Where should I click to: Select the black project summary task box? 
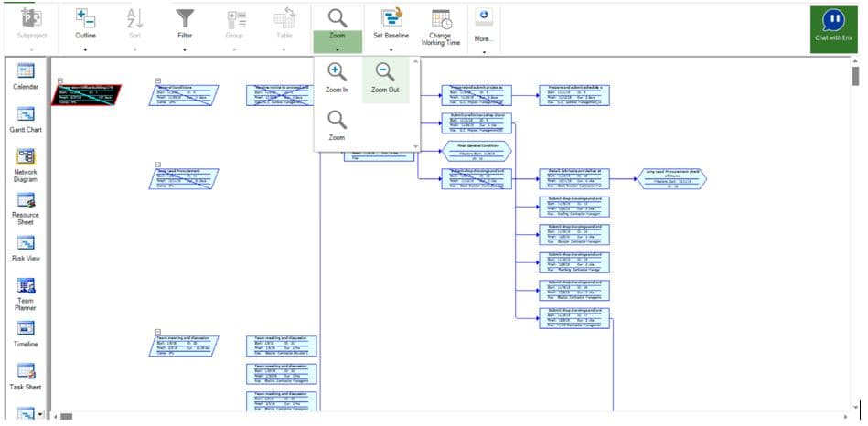tap(86, 94)
